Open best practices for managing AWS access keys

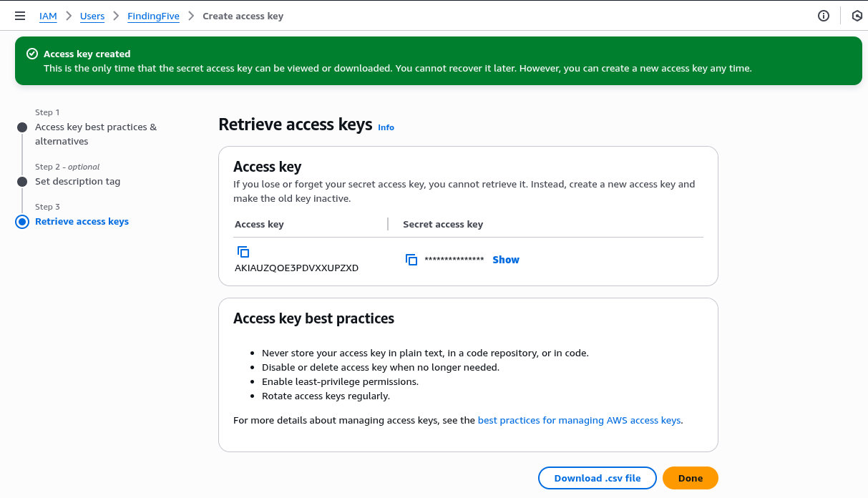click(579, 420)
